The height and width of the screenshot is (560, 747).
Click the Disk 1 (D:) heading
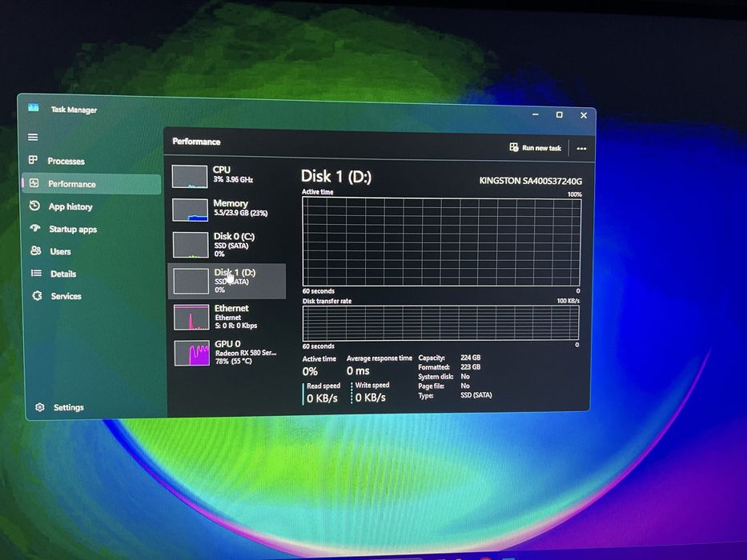pos(336,177)
